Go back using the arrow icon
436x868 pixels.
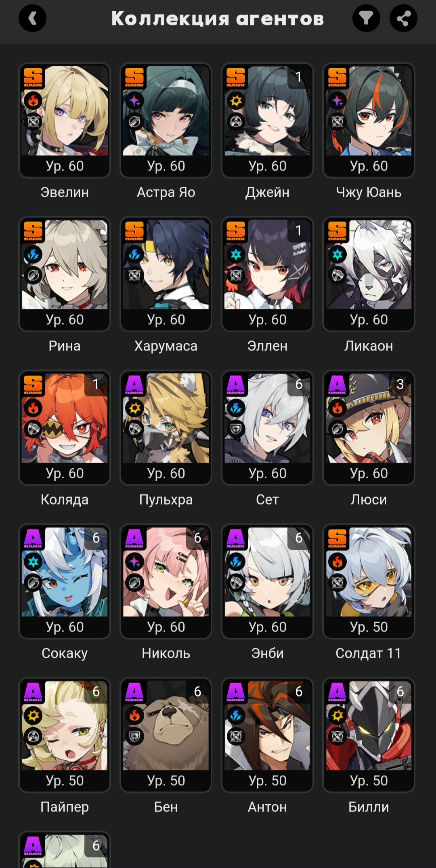pyautogui.click(x=32, y=18)
